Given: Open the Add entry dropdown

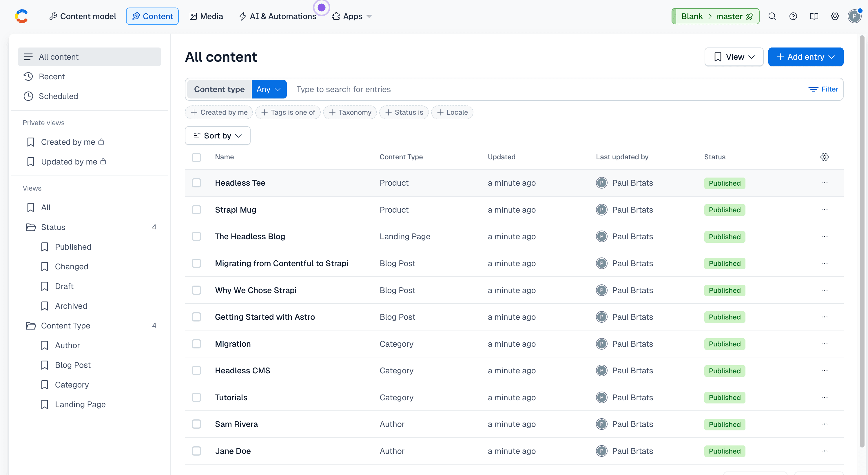Looking at the screenshot, I should tap(806, 57).
